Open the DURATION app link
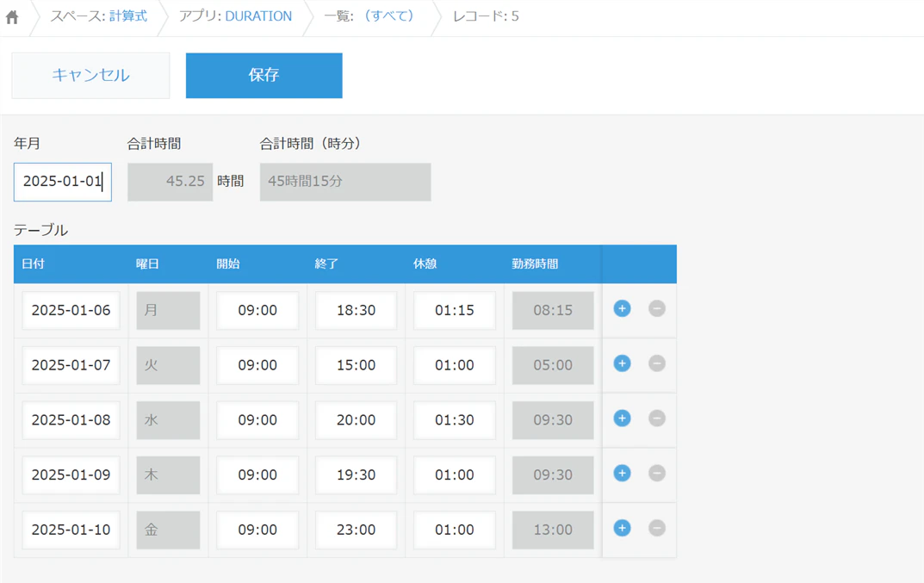Image resolution: width=924 pixels, height=583 pixels. 258,16
